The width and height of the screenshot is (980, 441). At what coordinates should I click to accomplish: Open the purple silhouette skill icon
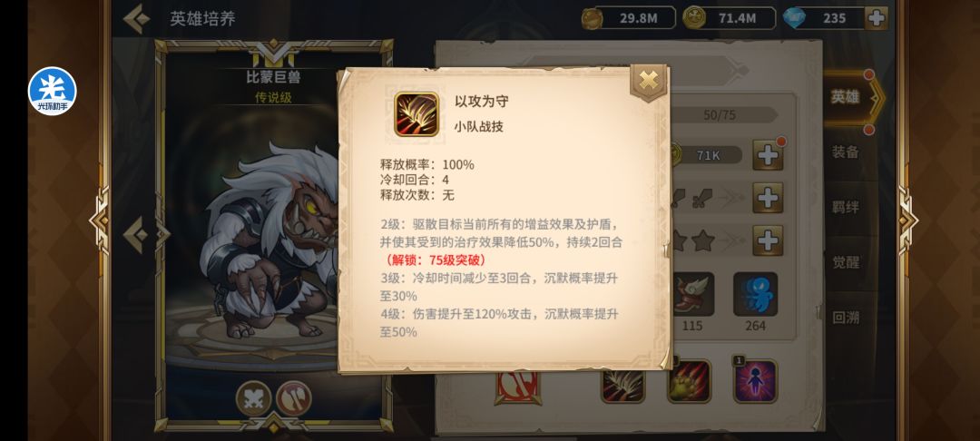click(x=755, y=381)
